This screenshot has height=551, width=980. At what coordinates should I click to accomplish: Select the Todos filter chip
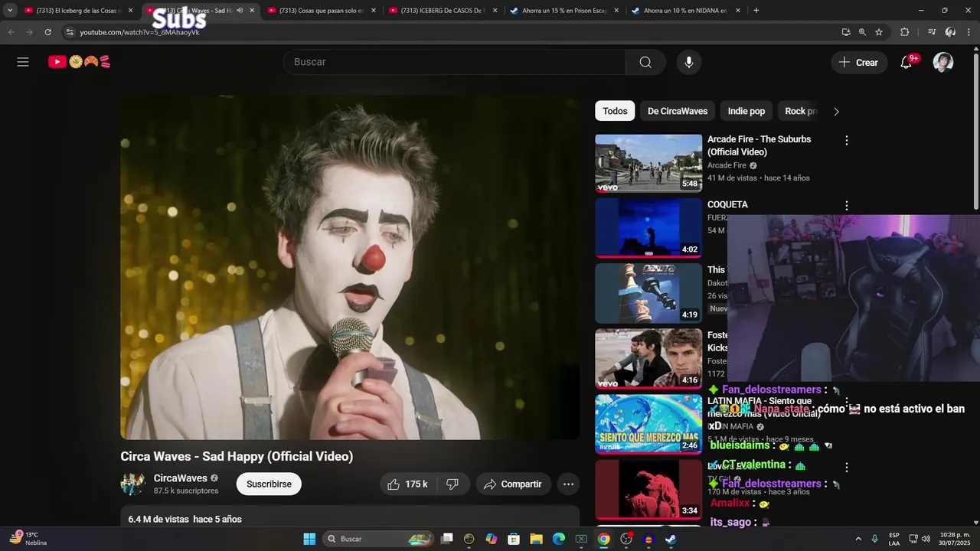click(x=615, y=111)
